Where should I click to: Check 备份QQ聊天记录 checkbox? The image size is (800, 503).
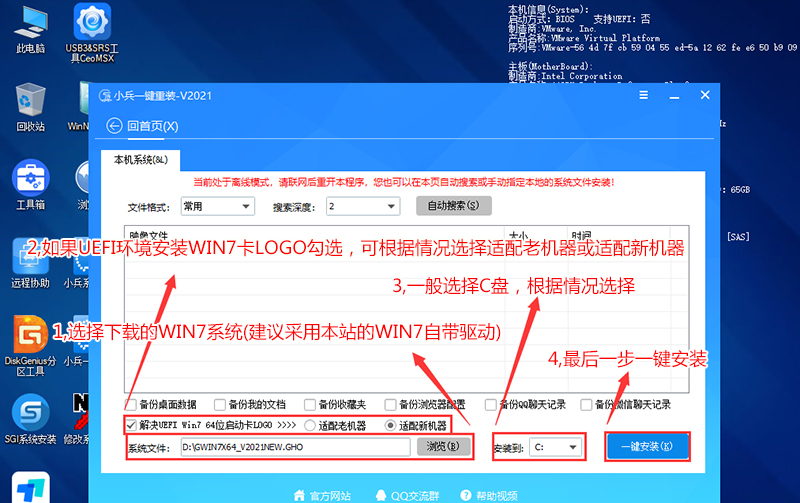pyautogui.click(x=490, y=405)
